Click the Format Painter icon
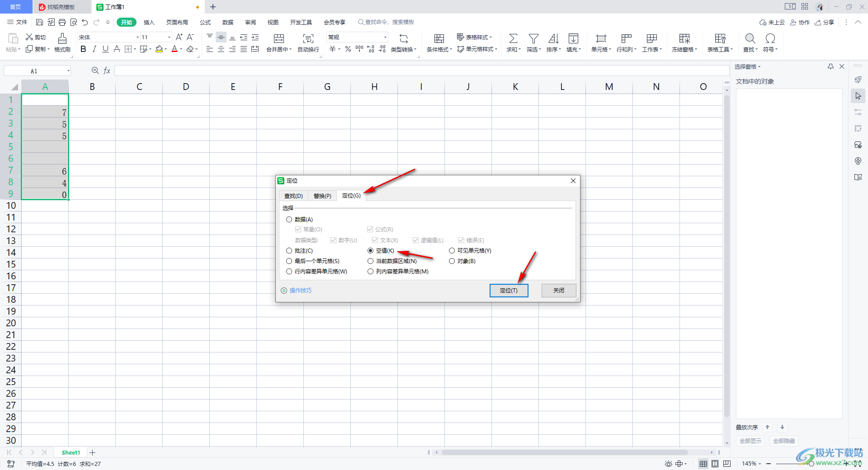 (62, 38)
